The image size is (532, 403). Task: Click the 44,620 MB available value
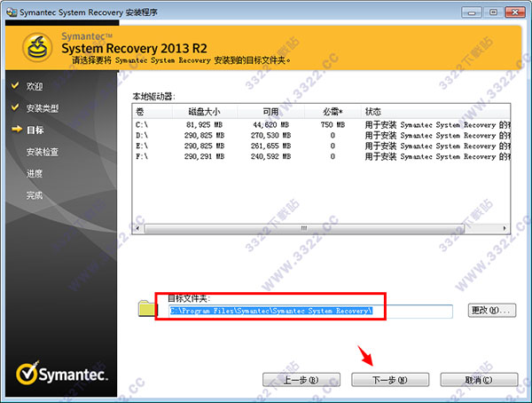pos(270,125)
